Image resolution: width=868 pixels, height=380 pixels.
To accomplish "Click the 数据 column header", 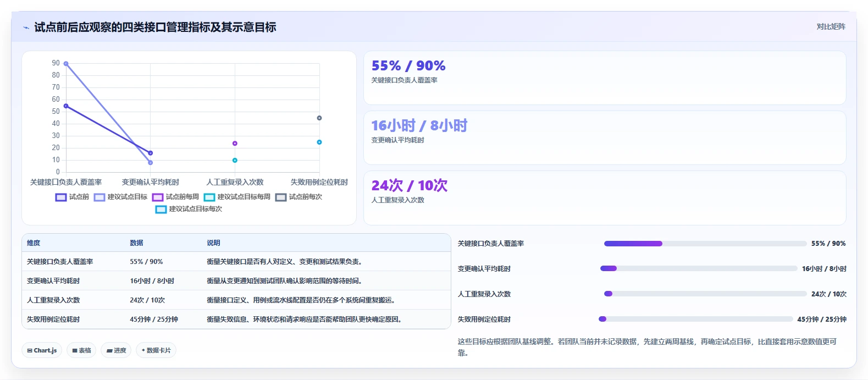I will tap(136, 243).
